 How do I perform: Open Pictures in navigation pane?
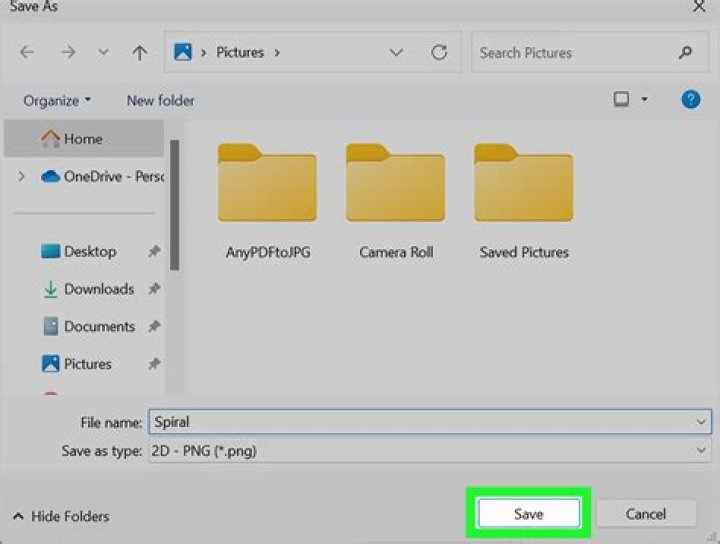(77, 364)
